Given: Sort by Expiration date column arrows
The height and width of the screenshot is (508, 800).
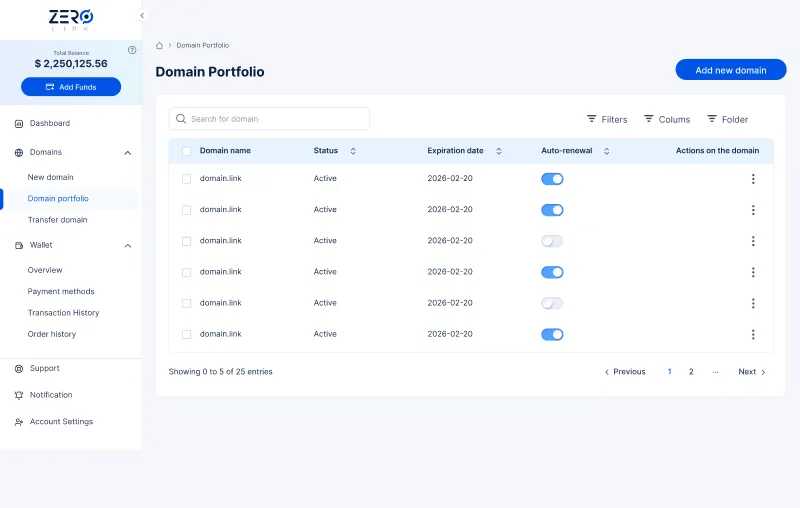Looking at the screenshot, I should point(499,151).
